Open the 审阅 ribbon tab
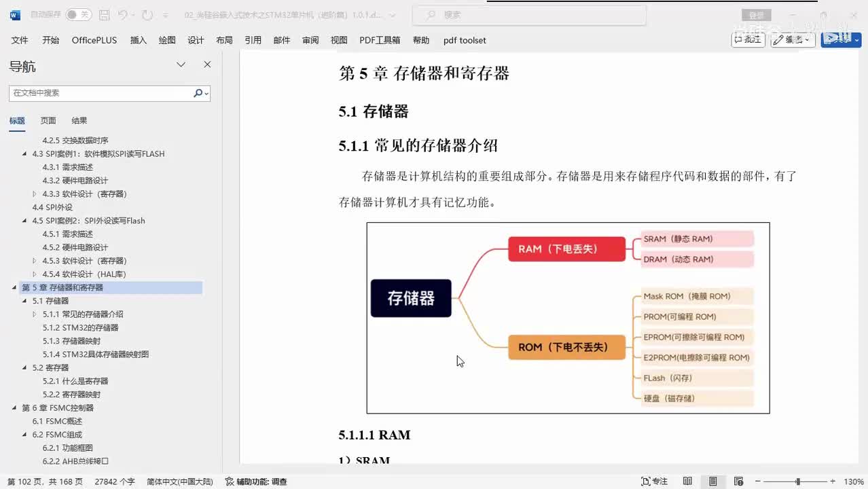This screenshot has width=868, height=489. [x=310, y=40]
